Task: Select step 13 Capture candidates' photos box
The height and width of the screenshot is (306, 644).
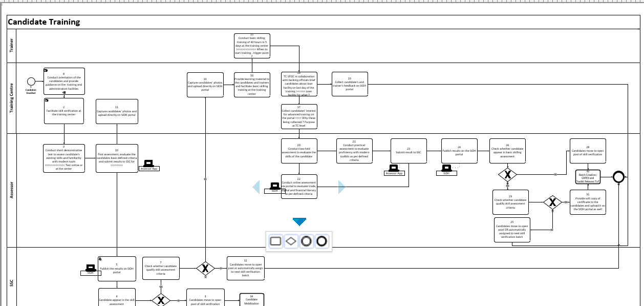Action: point(205,85)
